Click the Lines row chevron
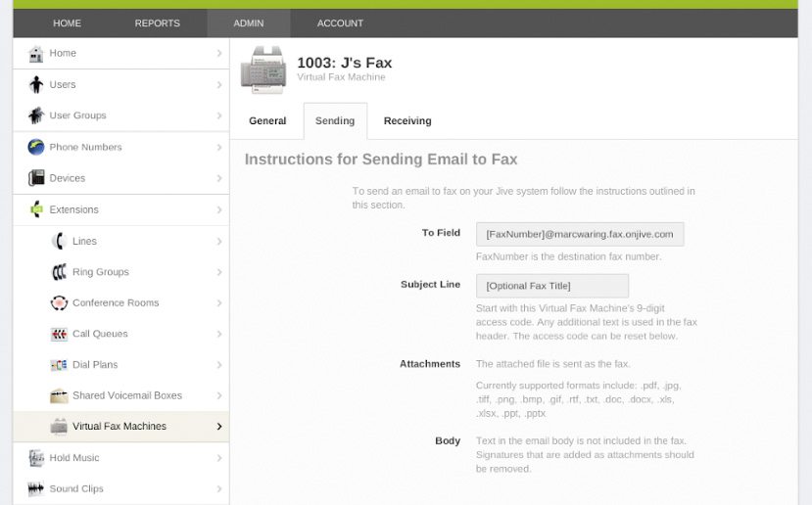This screenshot has height=505, width=812. (219, 242)
